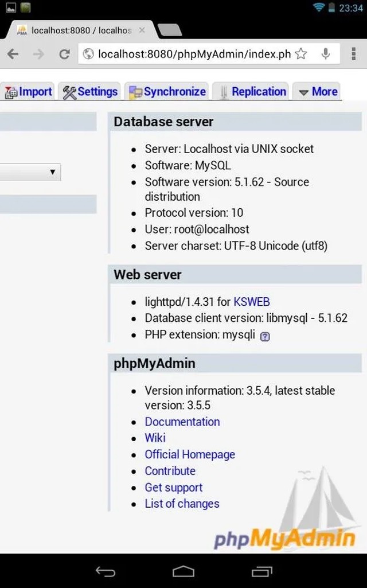Tap the browser back arrow
Image resolution: width=367 pixels, height=588 pixels.
pos(13,54)
